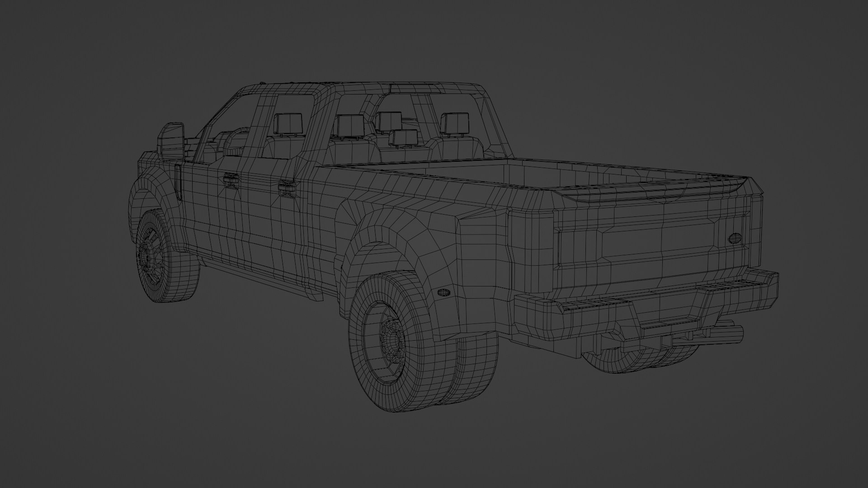Select the front door handle
Image resolution: width=868 pixels, height=488 pixels.
point(231,180)
